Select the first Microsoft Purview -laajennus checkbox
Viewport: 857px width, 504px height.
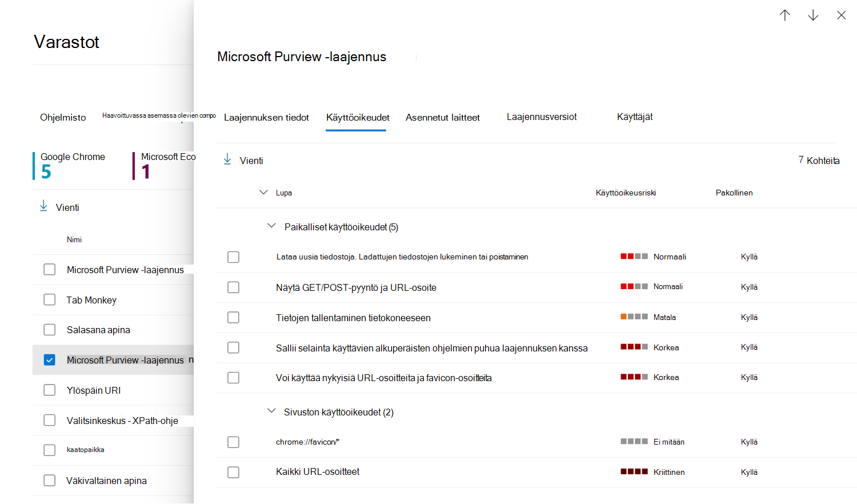(50, 270)
